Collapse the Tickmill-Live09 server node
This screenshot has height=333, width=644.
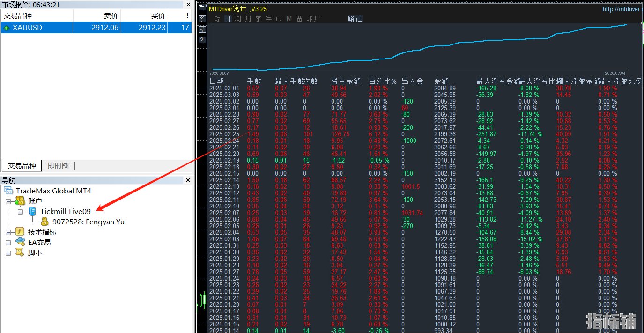[x=20, y=211]
